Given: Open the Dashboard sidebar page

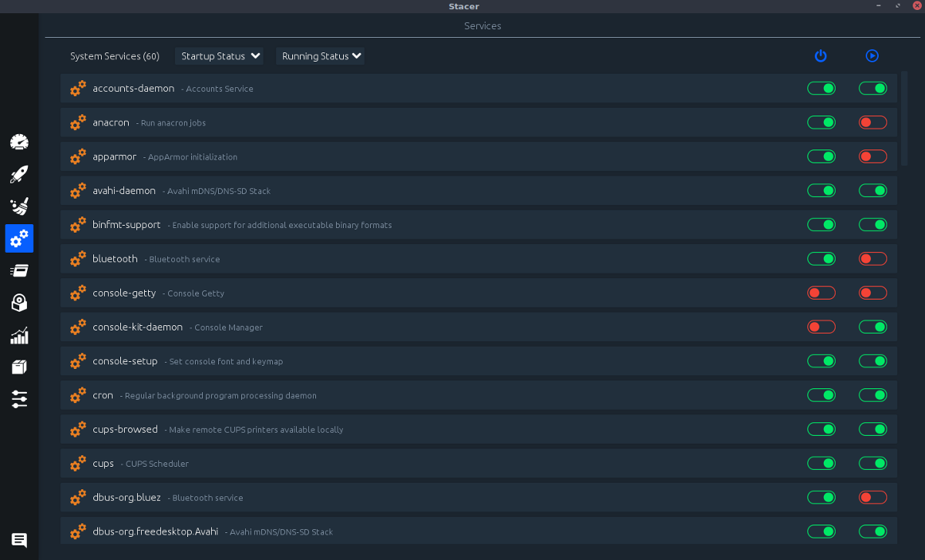Looking at the screenshot, I should (19, 142).
